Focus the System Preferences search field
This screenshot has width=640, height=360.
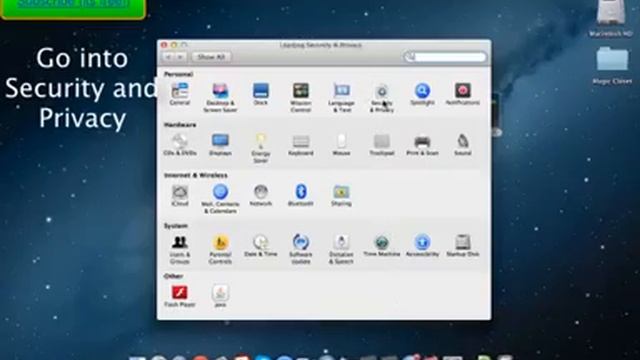(x=445, y=57)
